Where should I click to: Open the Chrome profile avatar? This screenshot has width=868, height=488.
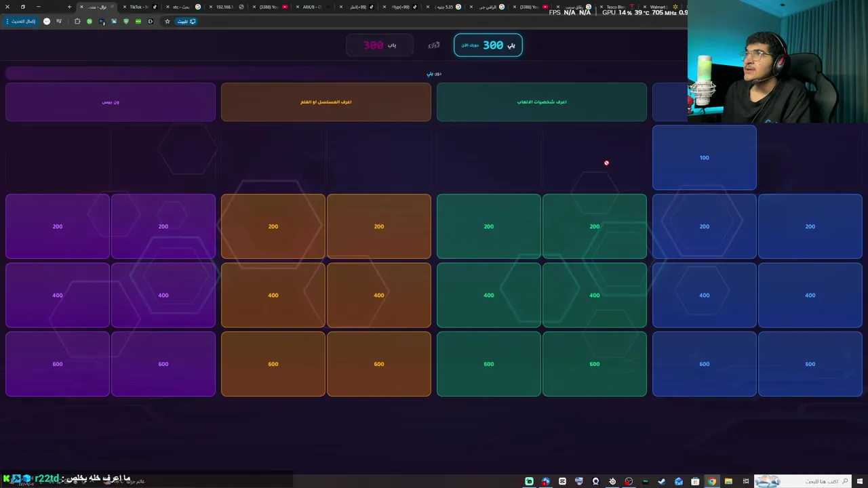(47, 21)
